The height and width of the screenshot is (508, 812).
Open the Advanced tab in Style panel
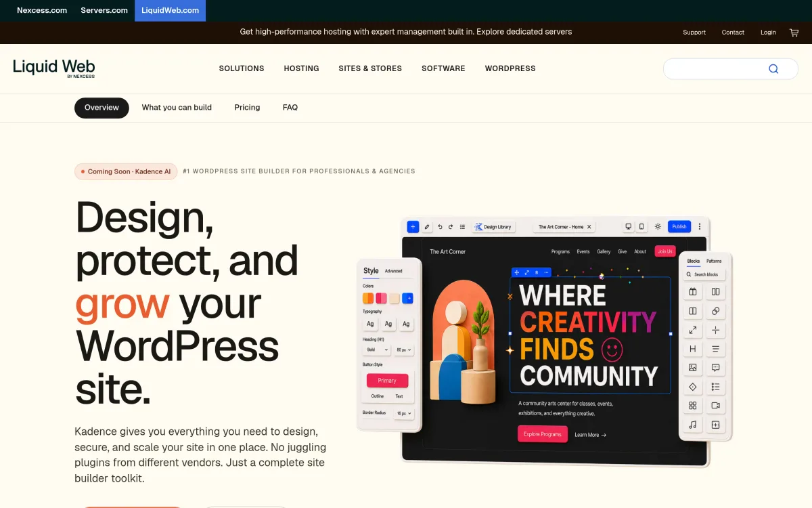pyautogui.click(x=394, y=271)
